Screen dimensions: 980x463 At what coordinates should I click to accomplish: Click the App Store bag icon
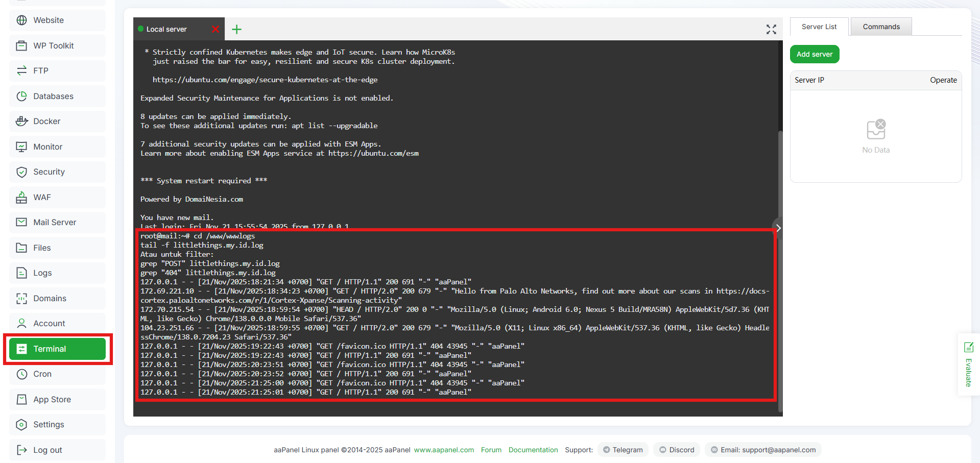pos(21,399)
